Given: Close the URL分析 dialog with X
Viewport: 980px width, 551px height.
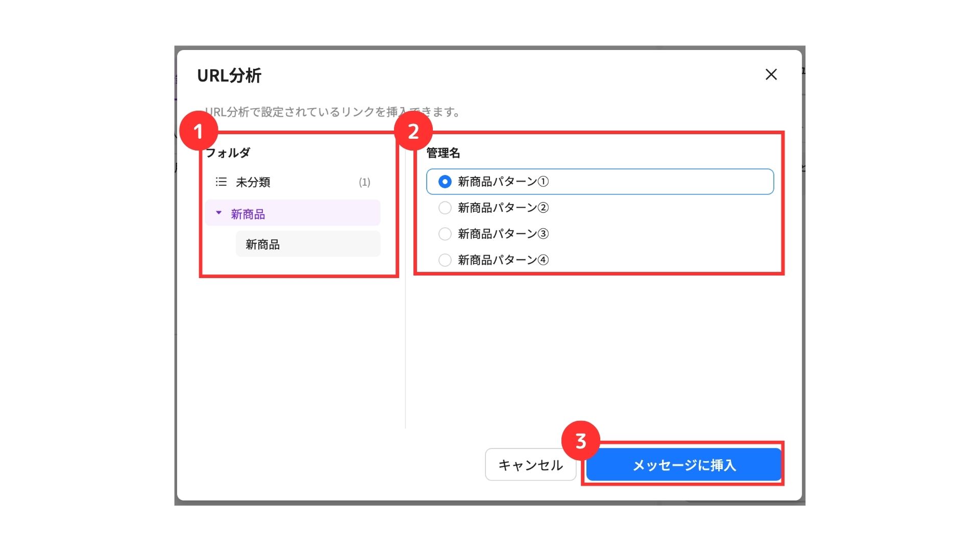Looking at the screenshot, I should pyautogui.click(x=771, y=74).
